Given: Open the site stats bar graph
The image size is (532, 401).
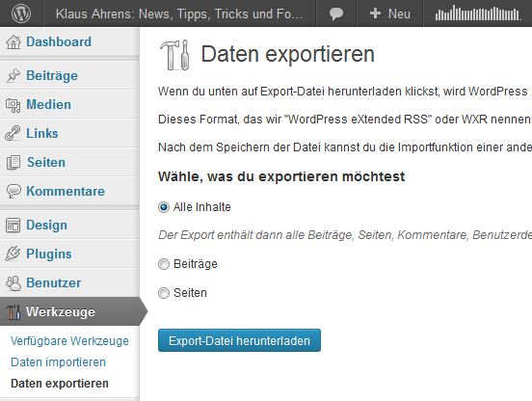Looking at the screenshot, I should click(478, 13).
